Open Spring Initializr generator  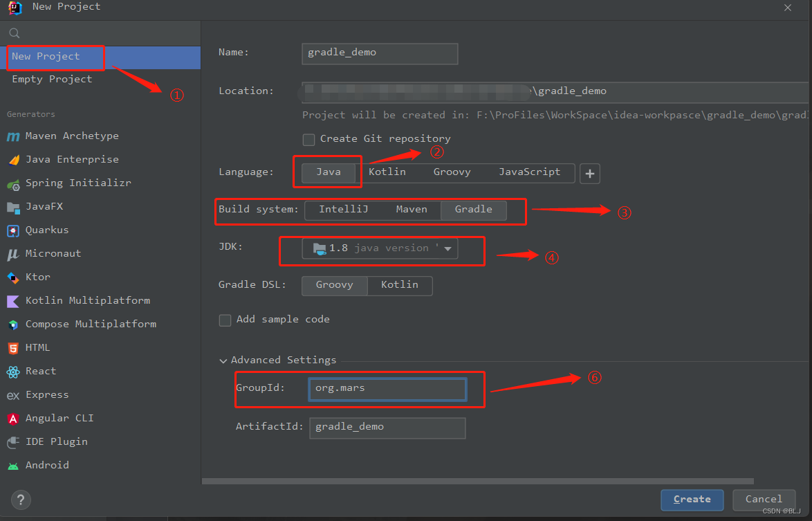(x=100, y=183)
